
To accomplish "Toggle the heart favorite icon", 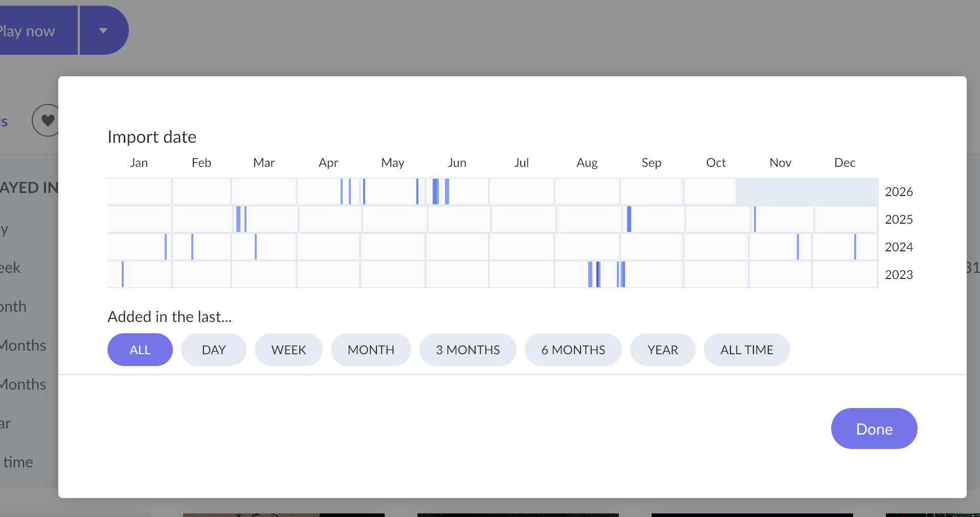I will [x=48, y=120].
